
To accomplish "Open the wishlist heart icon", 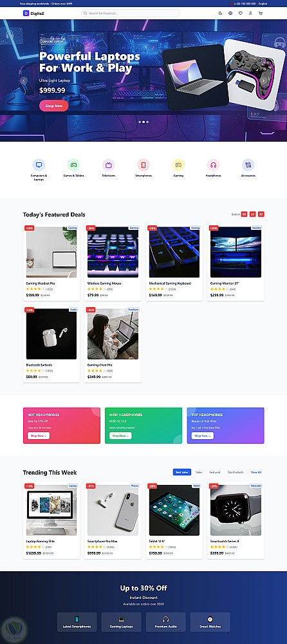I will coord(241,13).
